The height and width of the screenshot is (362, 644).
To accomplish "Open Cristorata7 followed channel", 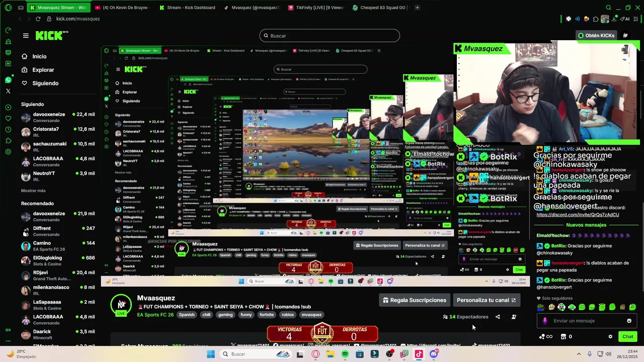I will pyautogui.click(x=58, y=132).
